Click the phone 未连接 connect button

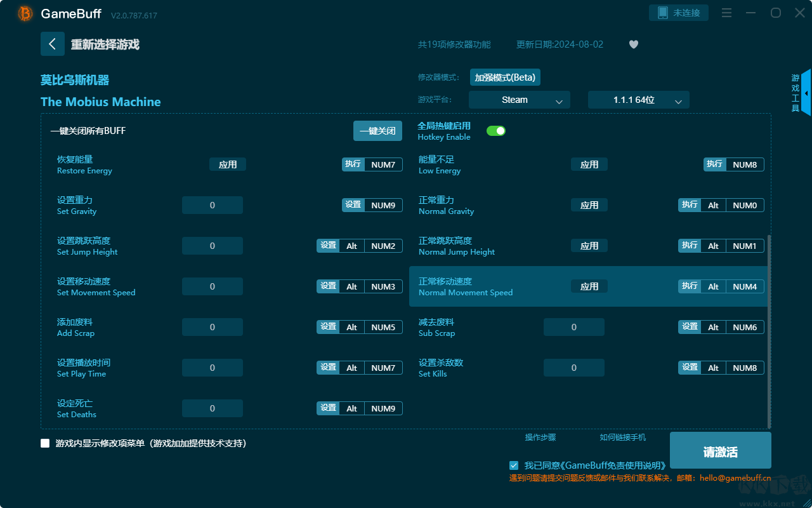coord(679,13)
